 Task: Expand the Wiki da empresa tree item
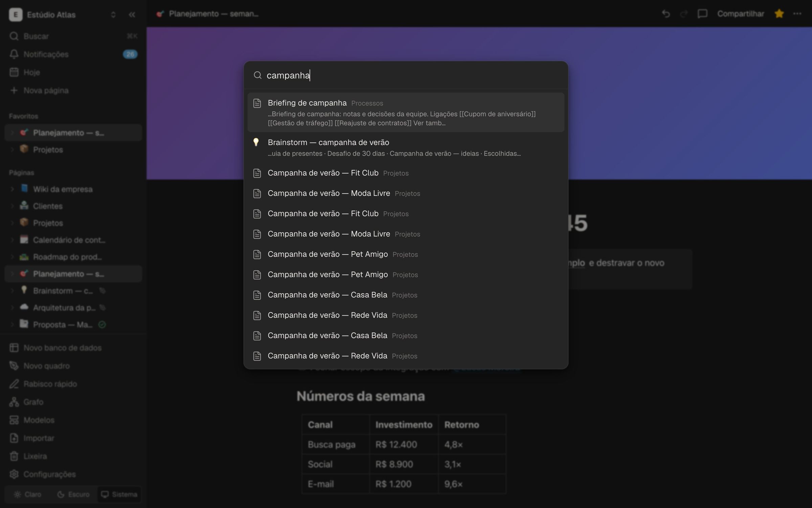(12, 189)
